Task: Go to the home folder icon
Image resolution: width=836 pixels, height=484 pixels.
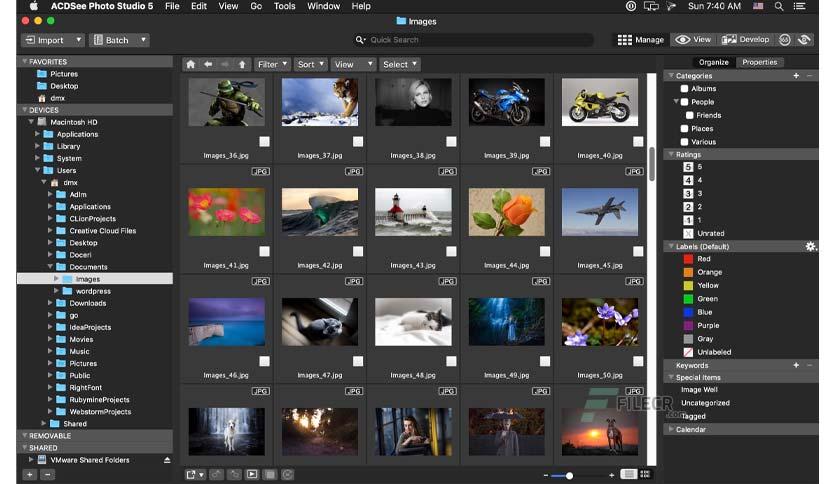Action: point(190,64)
